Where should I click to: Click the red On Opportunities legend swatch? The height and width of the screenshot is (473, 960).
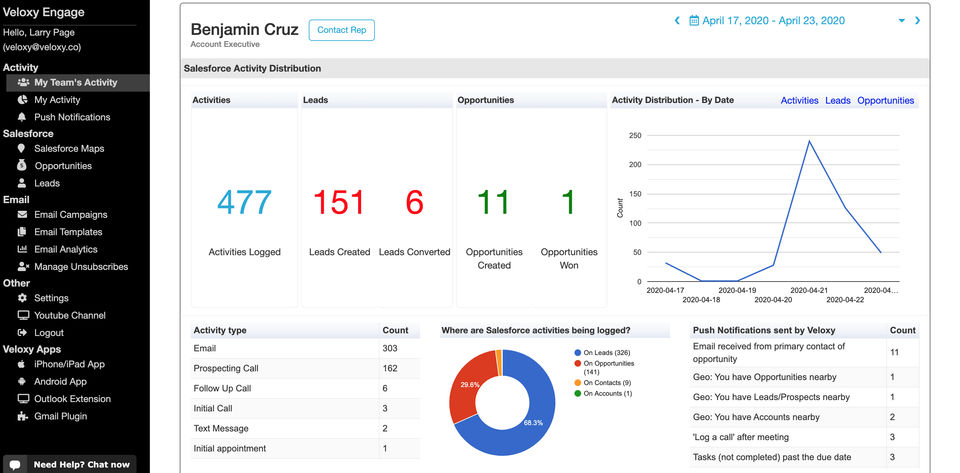click(577, 363)
